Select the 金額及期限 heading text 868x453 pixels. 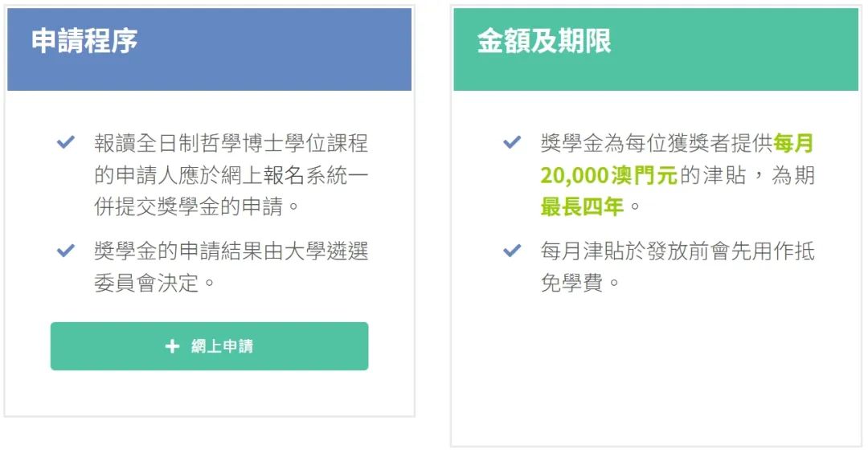[x=544, y=42]
